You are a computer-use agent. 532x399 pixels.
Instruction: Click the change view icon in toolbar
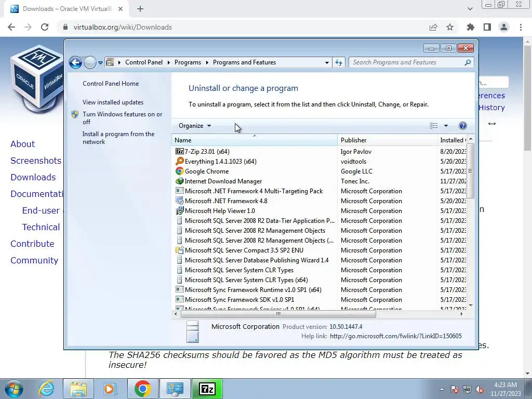click(x=434, y=126)
